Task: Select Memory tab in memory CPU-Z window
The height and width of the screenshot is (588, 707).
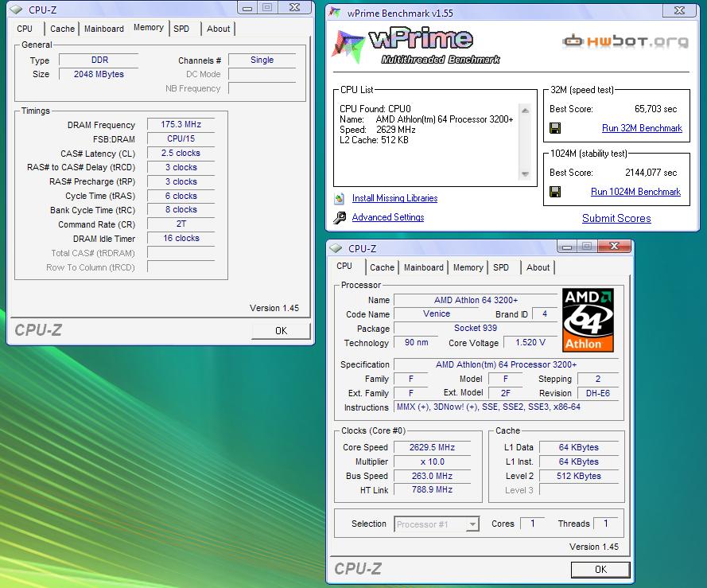Action: click(x=149, y=28)
